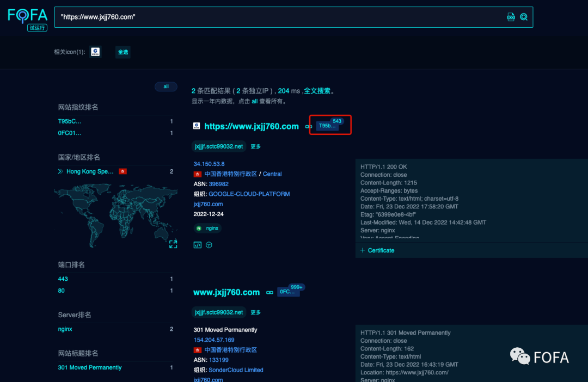
Task: Open website source code icon
Action: 197,245
